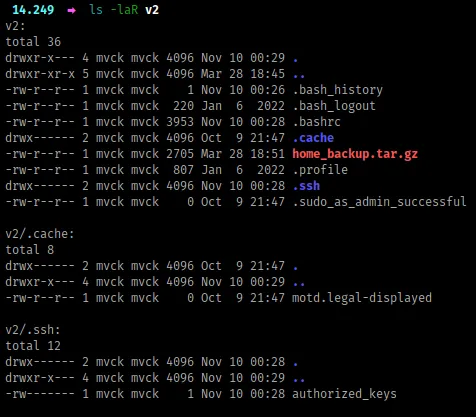Image resolution: width=476 pixels, height=417 pixels.
Task: Click permissions string of authorized_keys
Action: coord(40,394)
